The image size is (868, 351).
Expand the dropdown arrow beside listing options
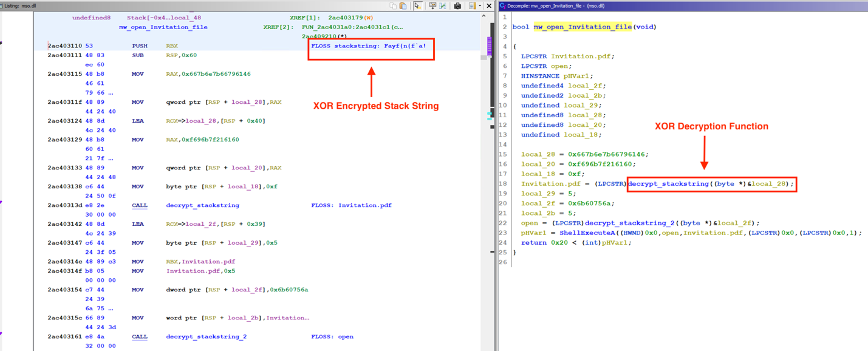tap(479, 6)
